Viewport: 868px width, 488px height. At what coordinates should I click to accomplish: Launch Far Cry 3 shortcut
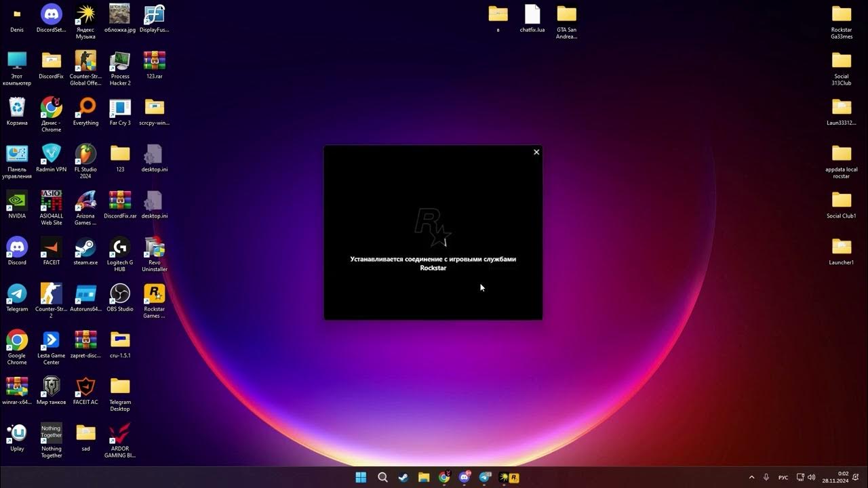pyautogui.click(x=120, y=111)
